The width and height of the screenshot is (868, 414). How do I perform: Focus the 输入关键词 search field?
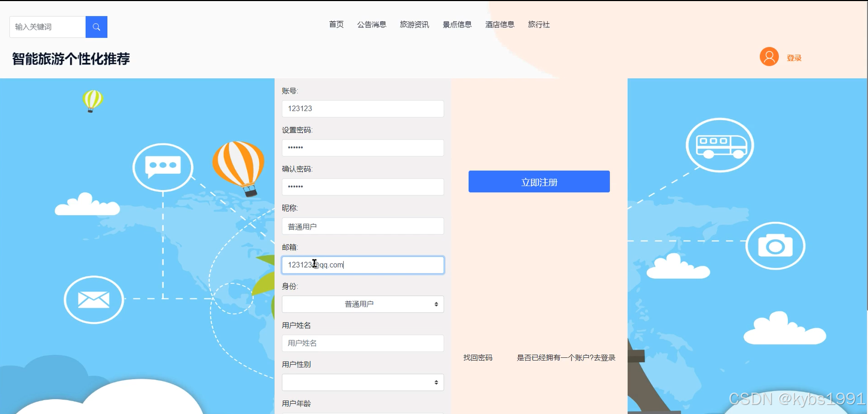click(x=48, y=27)
